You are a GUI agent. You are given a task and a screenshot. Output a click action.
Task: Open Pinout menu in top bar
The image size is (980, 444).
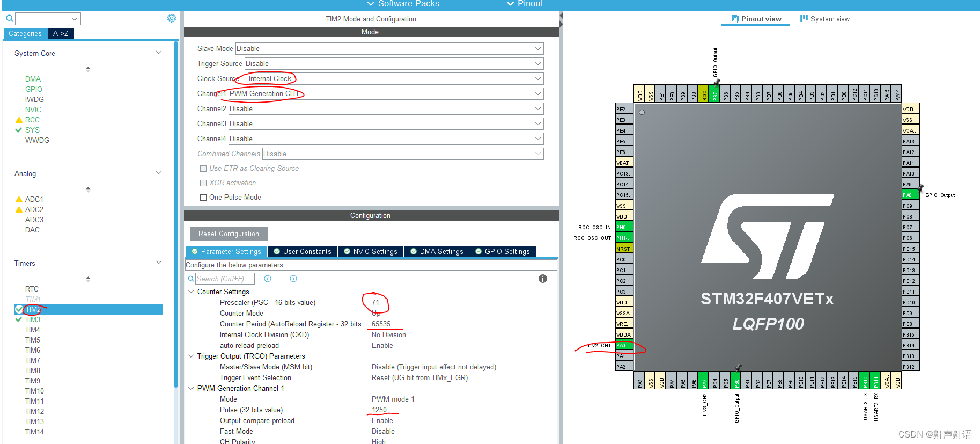point(525,4)
